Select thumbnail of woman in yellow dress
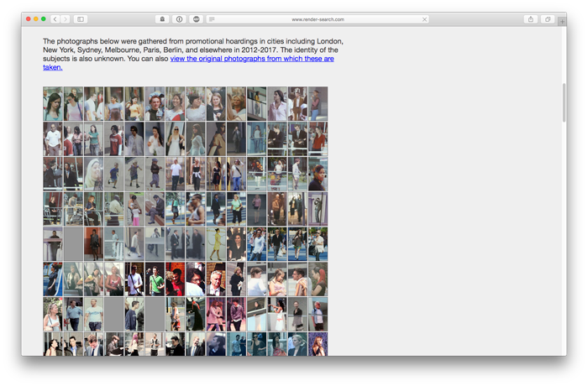This screenshot has height=386, width=588. (x=216, y=244)
